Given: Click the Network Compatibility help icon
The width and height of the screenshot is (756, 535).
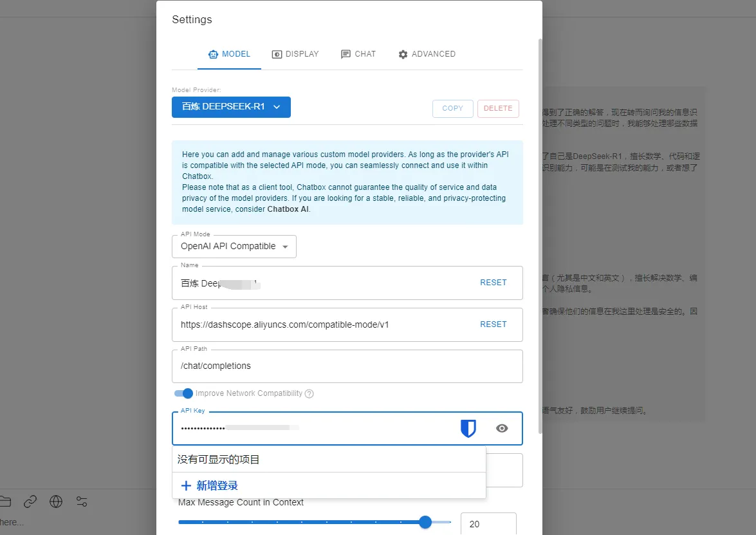Looking at the screenshot, I should [x=309, y=393].
